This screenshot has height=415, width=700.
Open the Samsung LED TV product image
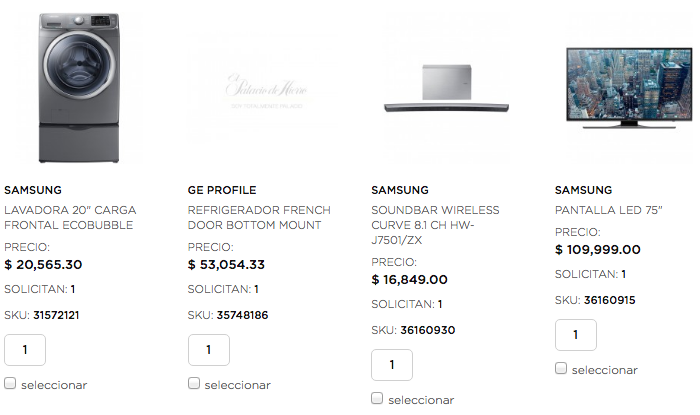627,86
